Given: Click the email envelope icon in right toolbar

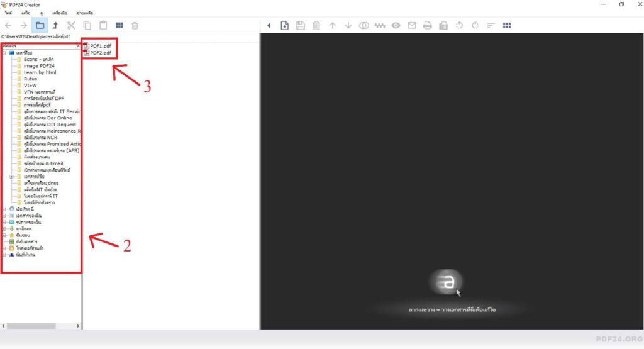Looking at the screenshot, I should tap(412, 26).
